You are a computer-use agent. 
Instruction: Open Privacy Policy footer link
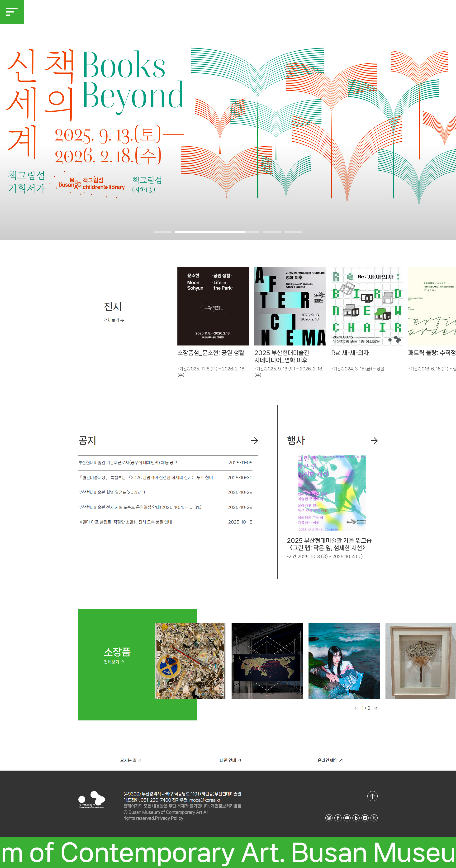(x=169, y=818)
